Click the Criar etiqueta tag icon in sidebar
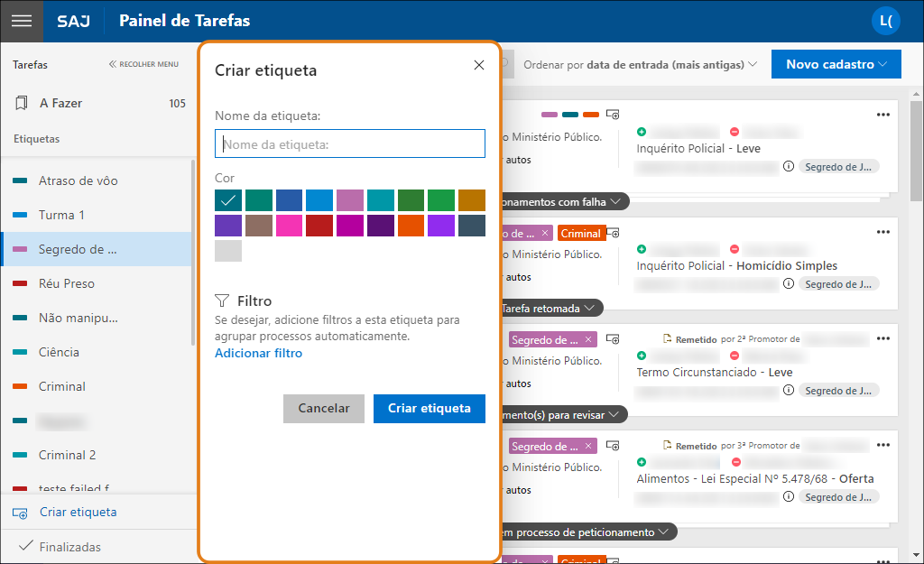924x564 pixels. 20,513
